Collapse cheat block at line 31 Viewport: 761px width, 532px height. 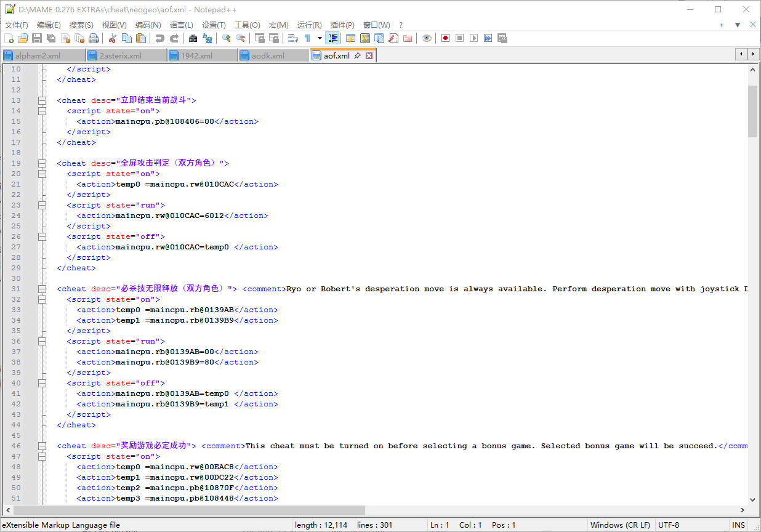(x=42, y=289)
